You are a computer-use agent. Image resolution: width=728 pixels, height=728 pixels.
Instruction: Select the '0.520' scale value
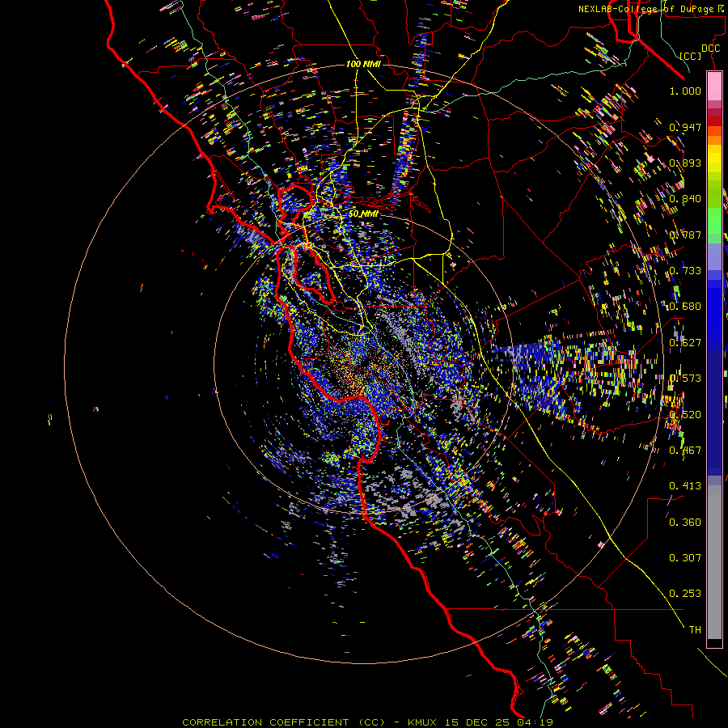point(685,414)
